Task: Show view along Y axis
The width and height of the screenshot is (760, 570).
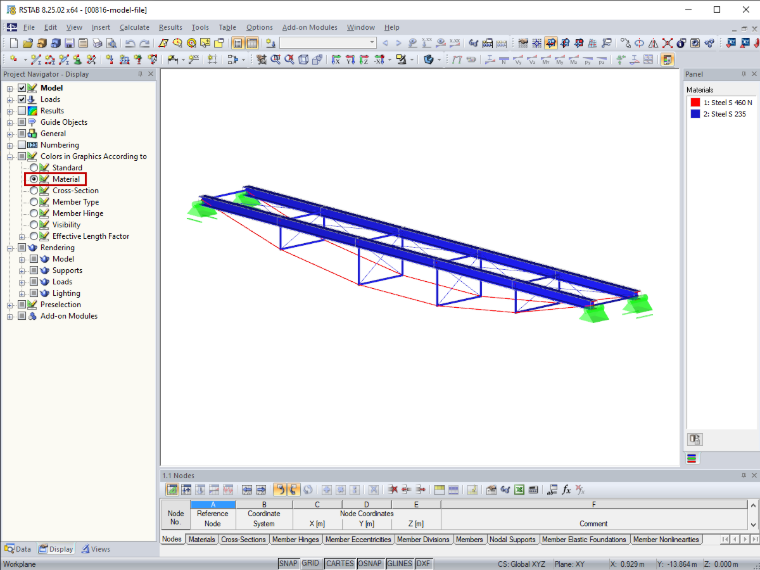Action: coord(350,60)
